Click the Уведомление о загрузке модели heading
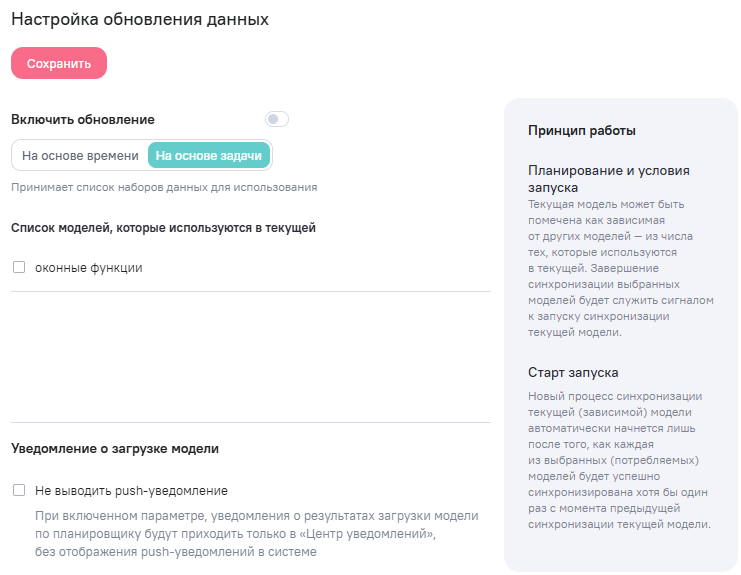This screenshot has height=575, width=741. pyautogui.click(x=115, y=448)
